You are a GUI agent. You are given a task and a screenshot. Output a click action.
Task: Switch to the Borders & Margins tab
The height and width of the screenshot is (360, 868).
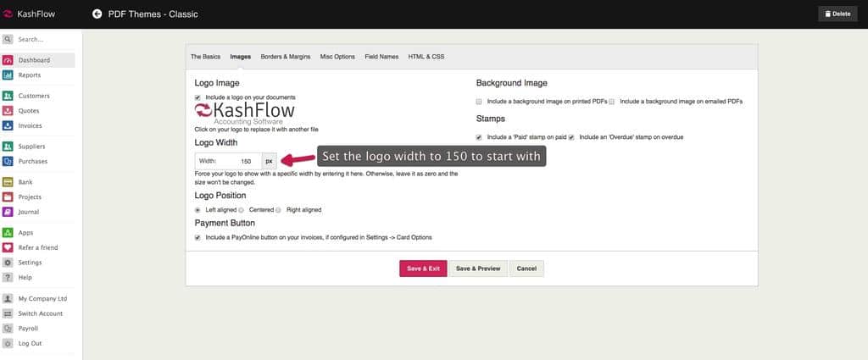(285, 57)
